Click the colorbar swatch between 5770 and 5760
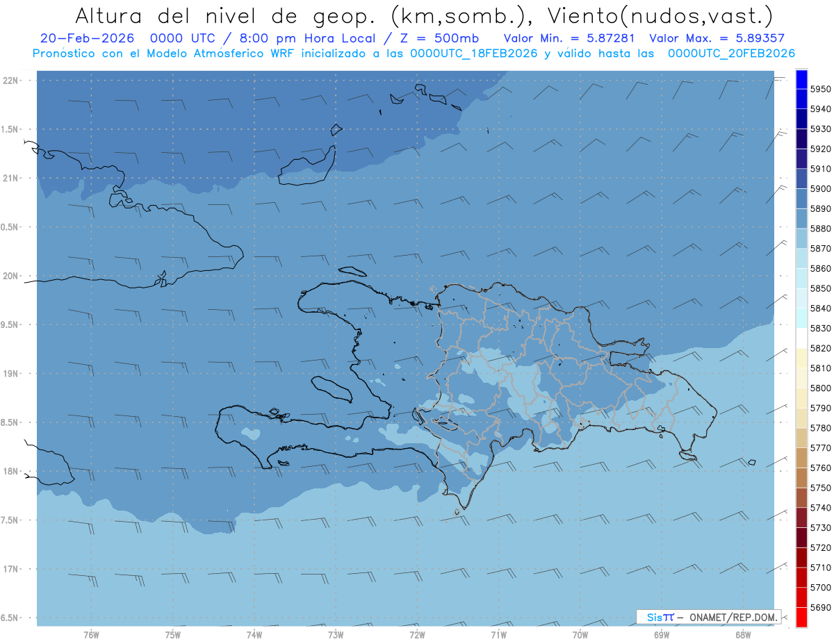834x644 pixels. point(801,458)
